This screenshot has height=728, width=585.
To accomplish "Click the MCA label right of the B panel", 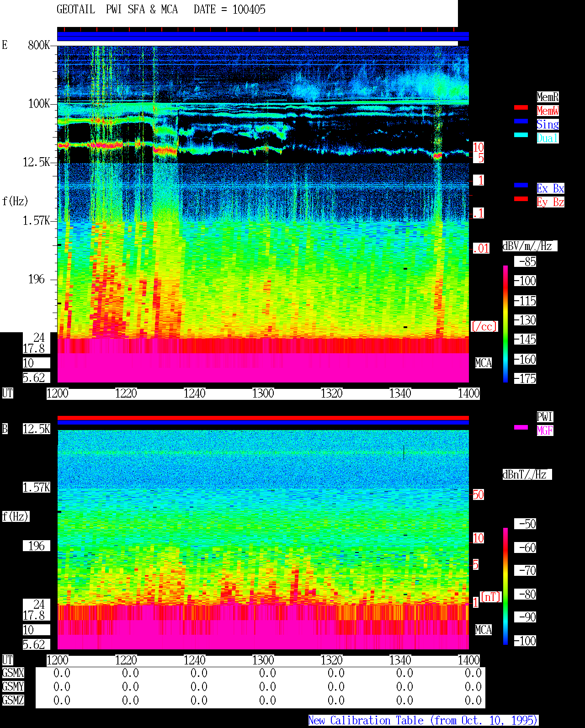I will pos(483,630).
